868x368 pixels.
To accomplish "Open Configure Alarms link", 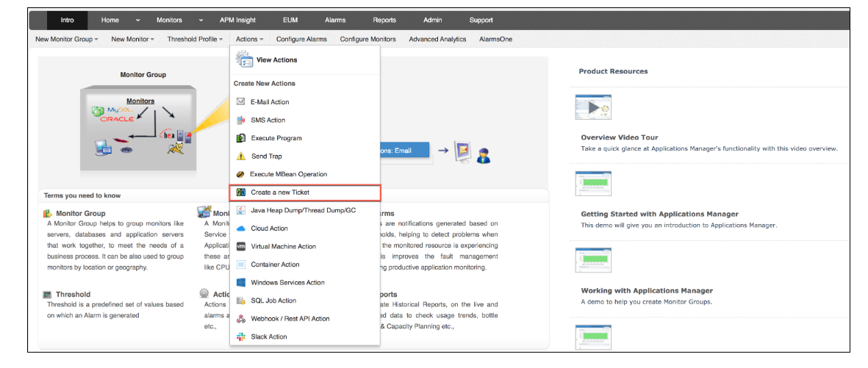I will [x=301, y=39].
